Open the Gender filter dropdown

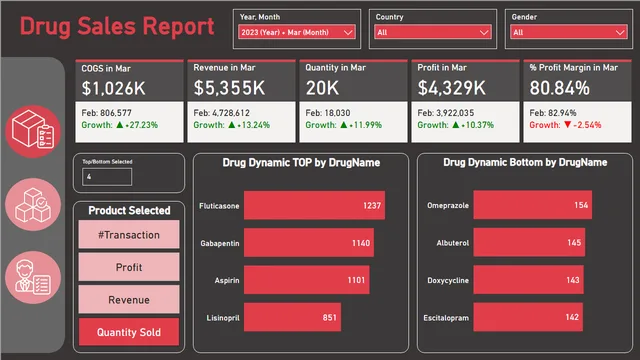point(568,32)
